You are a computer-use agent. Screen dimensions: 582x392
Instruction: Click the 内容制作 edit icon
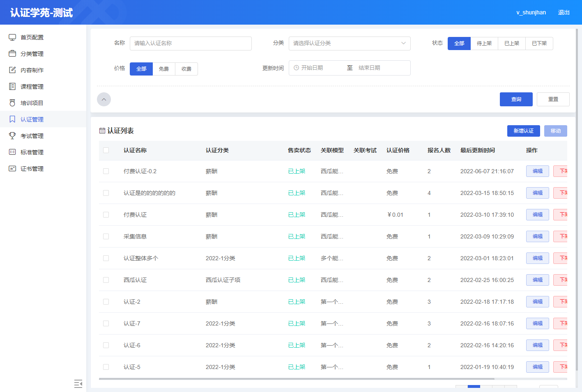click(x=12, y=70)
